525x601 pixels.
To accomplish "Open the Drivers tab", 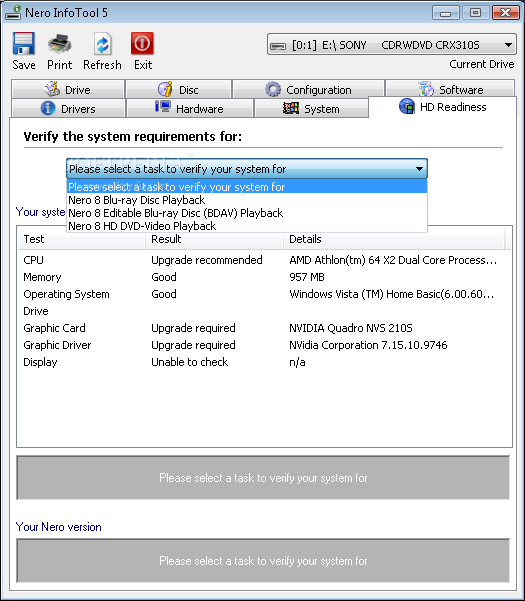I will point(68,108).
